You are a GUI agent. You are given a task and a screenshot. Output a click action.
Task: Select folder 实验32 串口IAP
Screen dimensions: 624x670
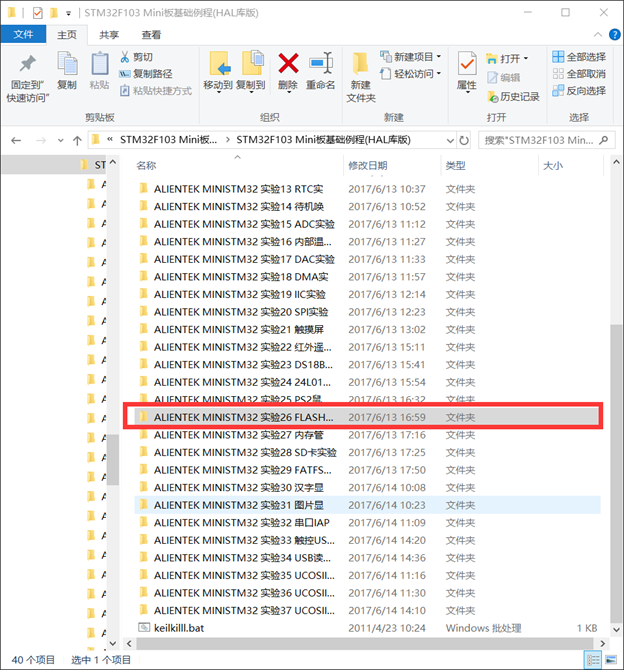tap(368, 523)
